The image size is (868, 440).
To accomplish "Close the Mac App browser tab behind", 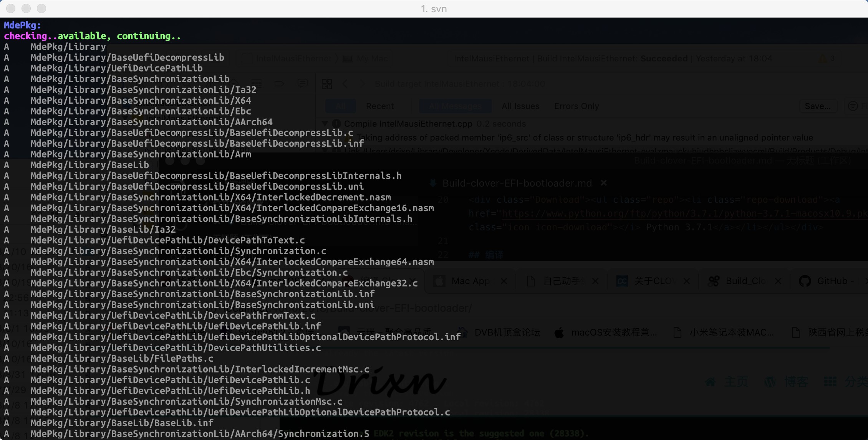I will coord(504,281).
